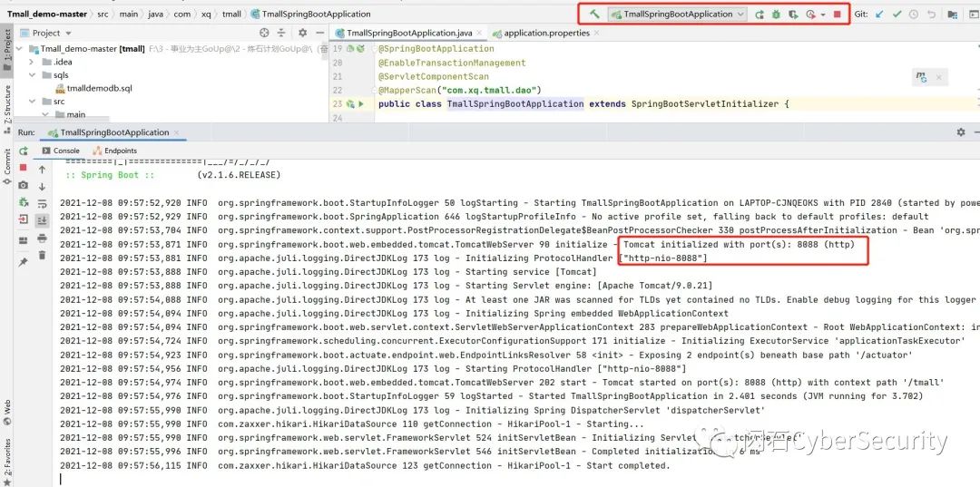Click the bean gutter icon on line 19
Viewport: 980px width, 487px height.
coord(350,49)
